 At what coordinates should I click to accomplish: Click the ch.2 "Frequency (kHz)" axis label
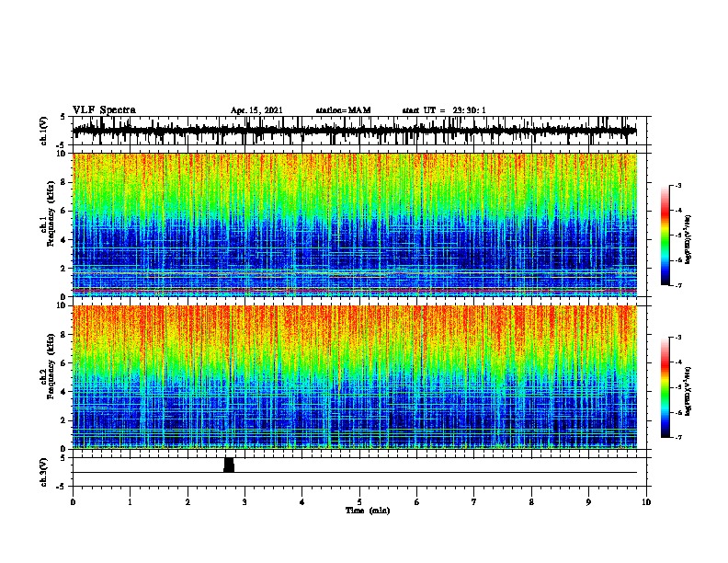coord(51,366)
